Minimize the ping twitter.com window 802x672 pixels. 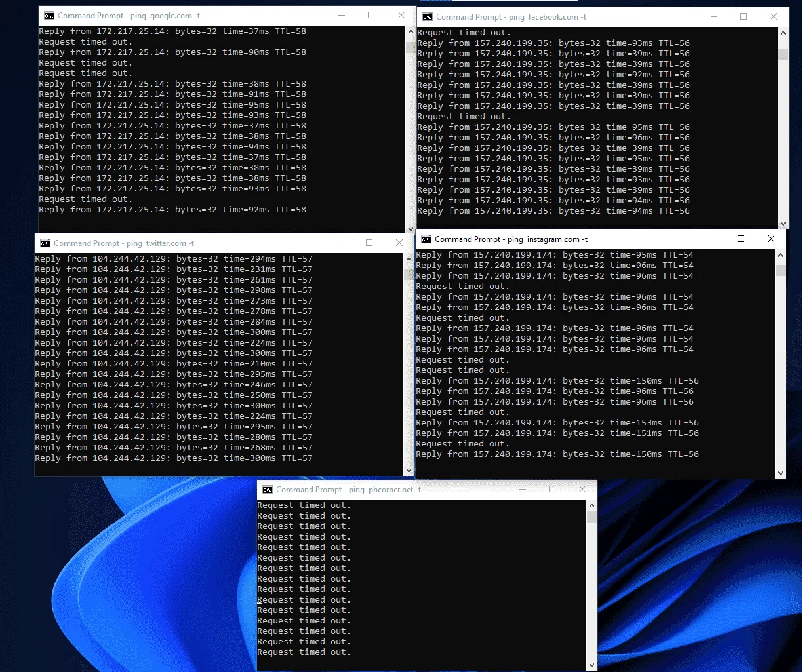pos(339,243)
